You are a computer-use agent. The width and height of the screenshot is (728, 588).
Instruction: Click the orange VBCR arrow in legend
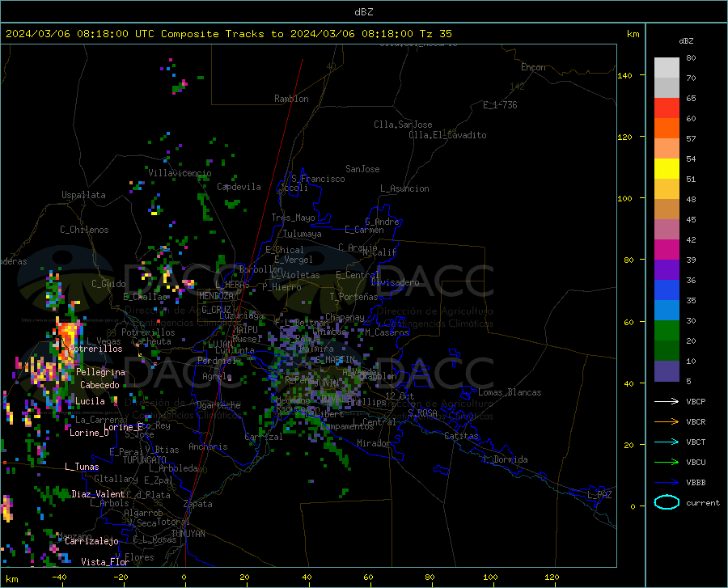667,421
